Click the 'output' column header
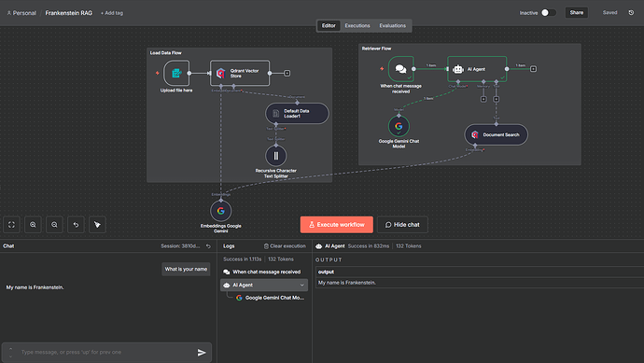644x363 pixels. click(326, 272)
